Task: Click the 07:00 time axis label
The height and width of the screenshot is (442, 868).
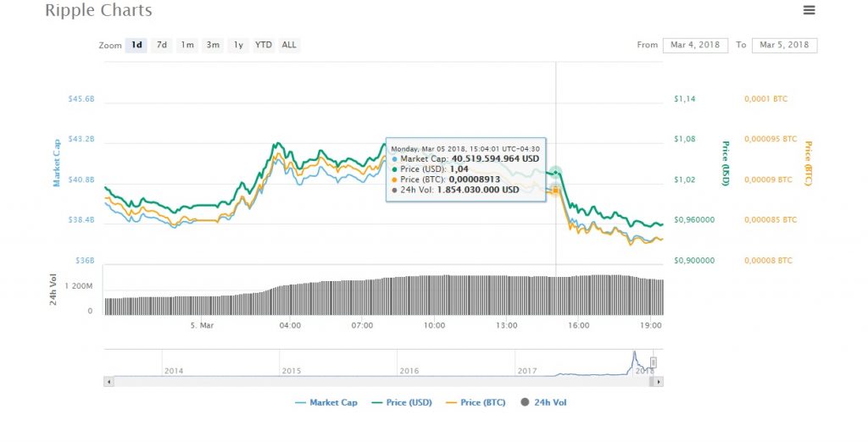Action: [x=362, y=325]
